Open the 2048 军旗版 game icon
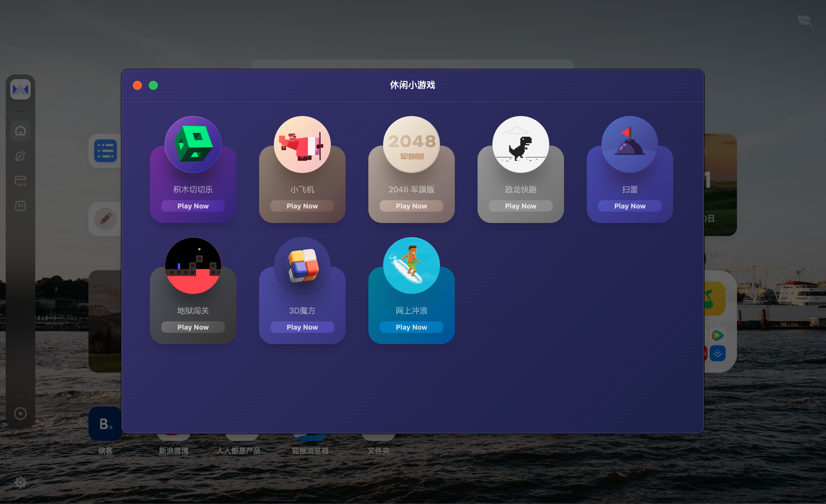This screenshot has height=504, width=826. pos(411,144)
